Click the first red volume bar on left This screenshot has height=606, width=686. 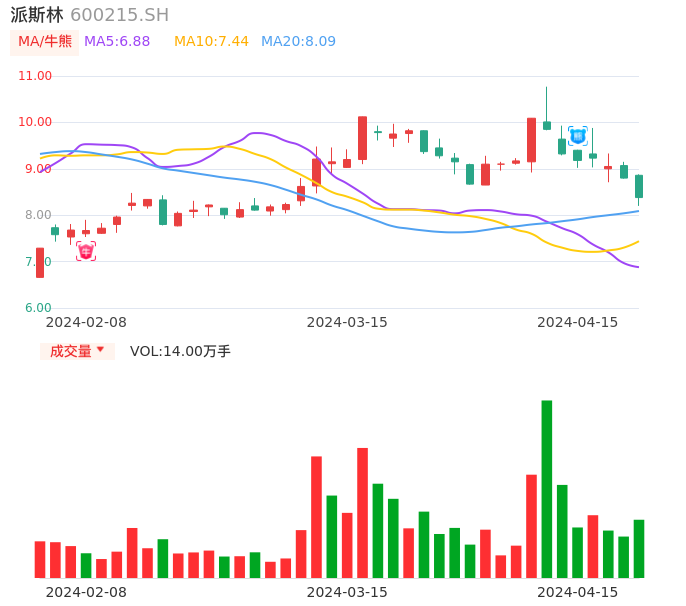[x=40, y=559]
